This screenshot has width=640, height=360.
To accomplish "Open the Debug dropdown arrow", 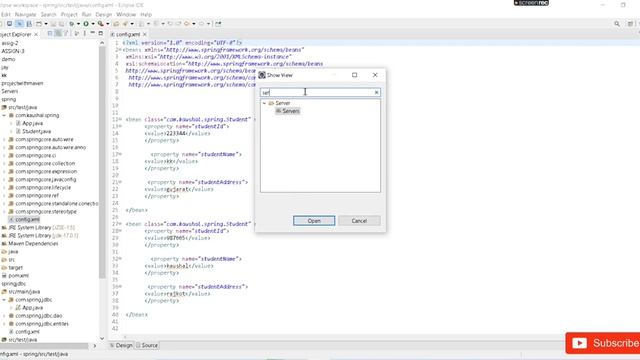I will pyautogui.click(x=78, y=24).
